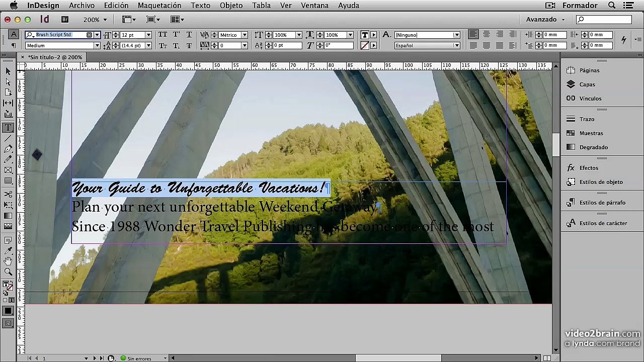Toggle All Caps formatting
644x362 pixels.
click(163, 35)
